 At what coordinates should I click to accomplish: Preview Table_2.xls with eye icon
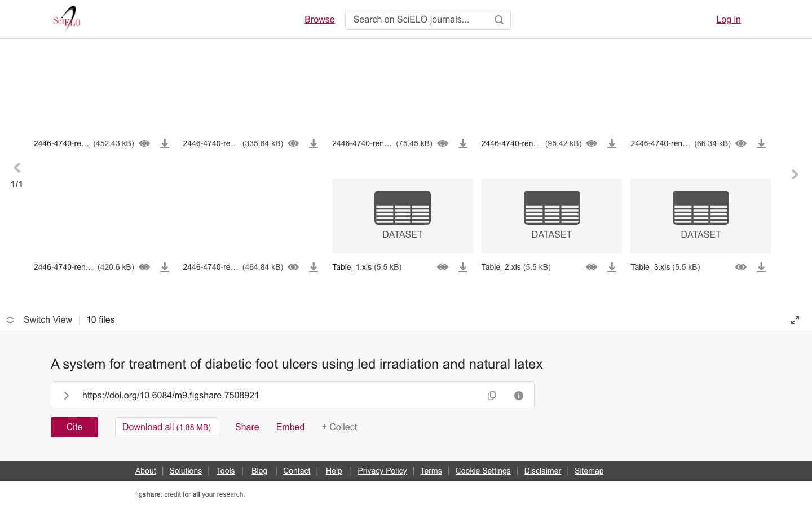coord(592,267)
